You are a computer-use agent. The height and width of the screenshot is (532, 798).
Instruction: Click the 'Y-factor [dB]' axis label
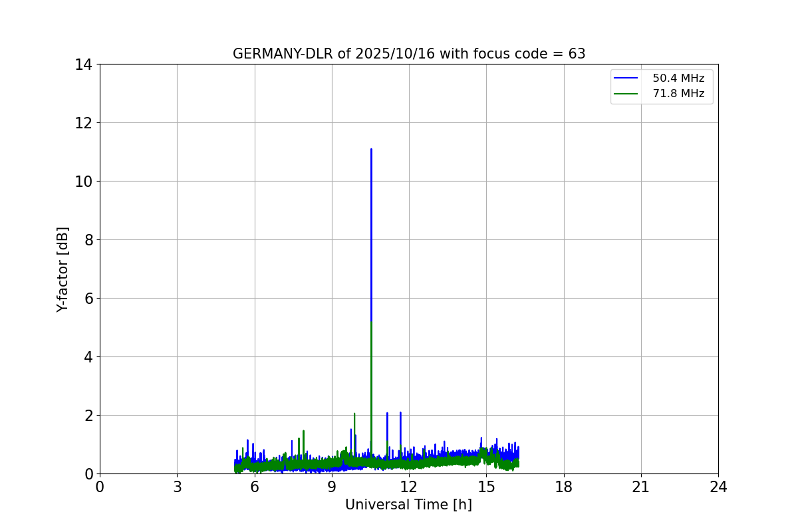click(63, 269)
